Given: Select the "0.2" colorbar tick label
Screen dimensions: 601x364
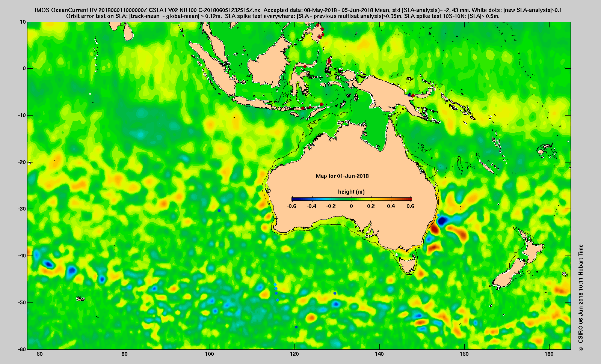Looking at the screenshot, I should click(371, 206).
